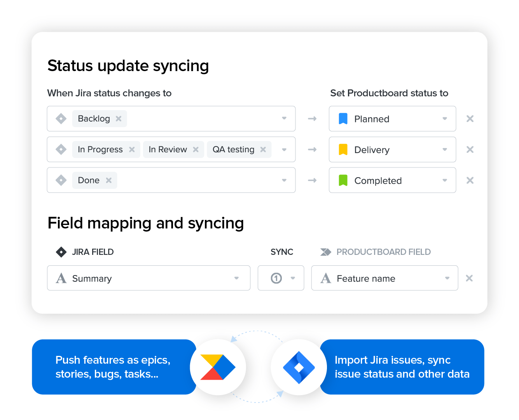Click the JIRA FIELD column header
Screen dimensions: 519x420
coord(93,252)
